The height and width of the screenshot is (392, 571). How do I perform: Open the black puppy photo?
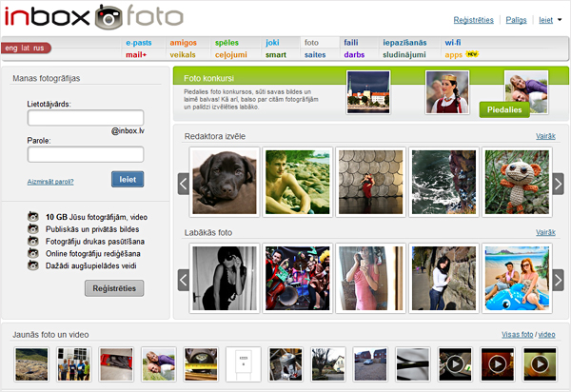[x=225, y=182]
